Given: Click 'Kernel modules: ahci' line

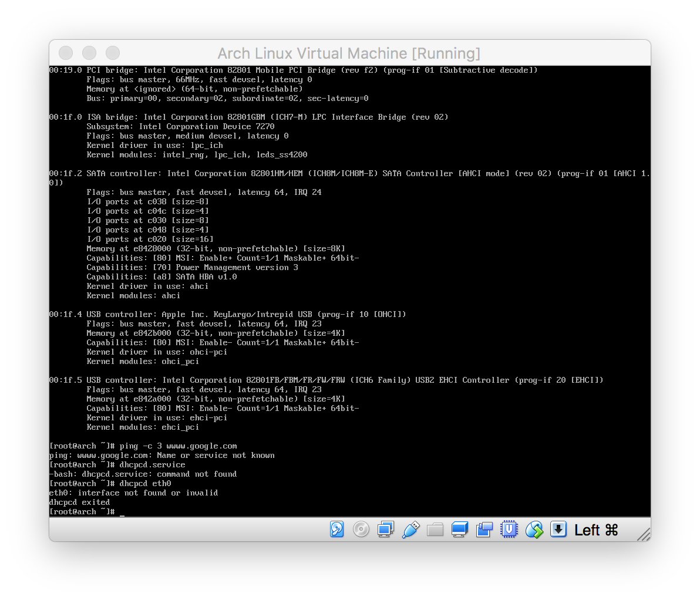Looking at the screenshot, I should [133, 295].
